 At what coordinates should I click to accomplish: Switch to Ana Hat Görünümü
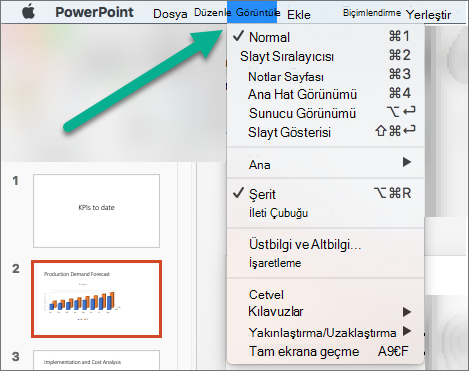(x=325, y=94)
